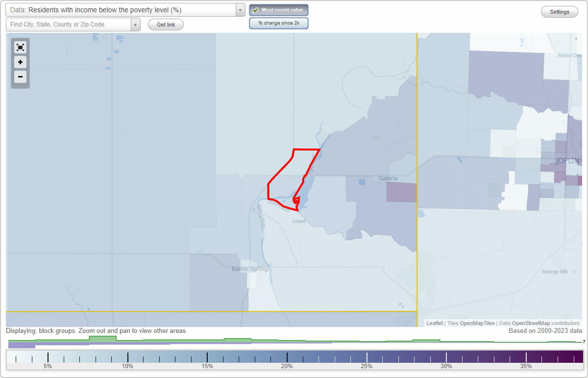Switch to % change since 2k view

point(279,23)
